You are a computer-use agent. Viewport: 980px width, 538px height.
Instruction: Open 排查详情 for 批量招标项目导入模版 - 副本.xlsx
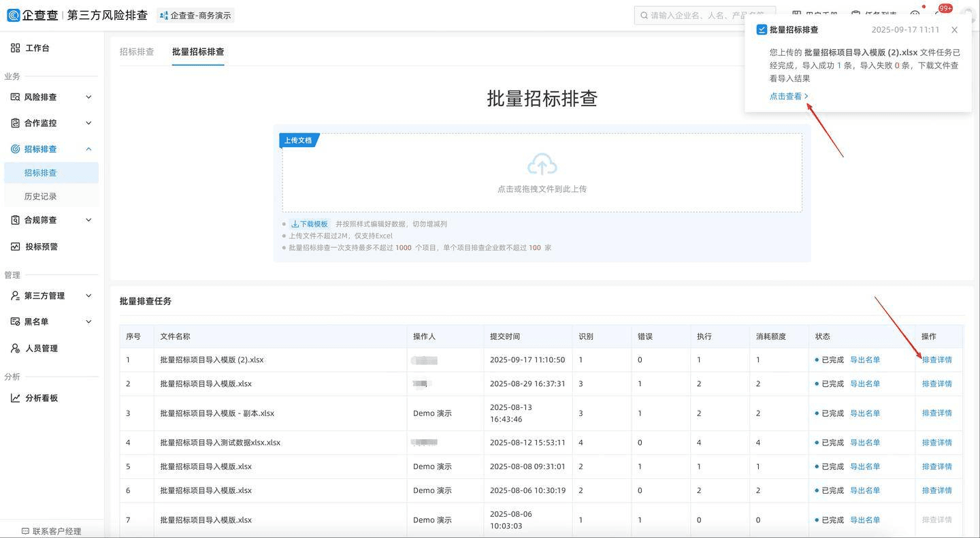937,413
